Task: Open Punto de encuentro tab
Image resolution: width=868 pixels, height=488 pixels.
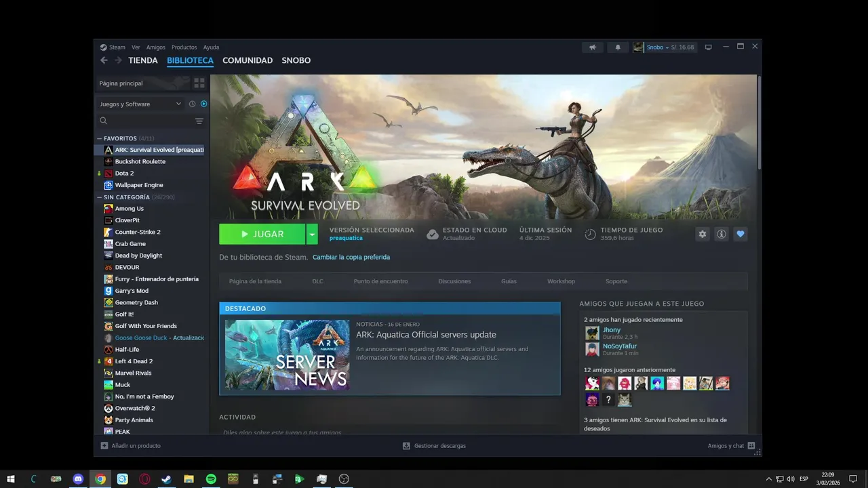Action: (x=380, y=281)
